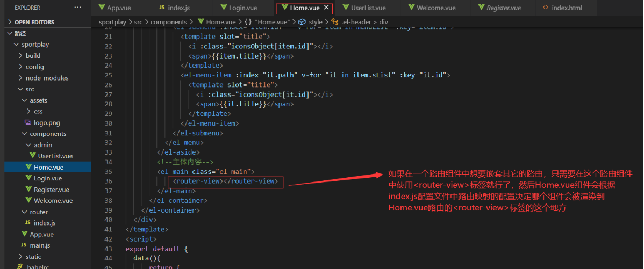The image size is (644, 269).
Task: Click the <!--主体内容--> comment line
Action: coord(185,162)
